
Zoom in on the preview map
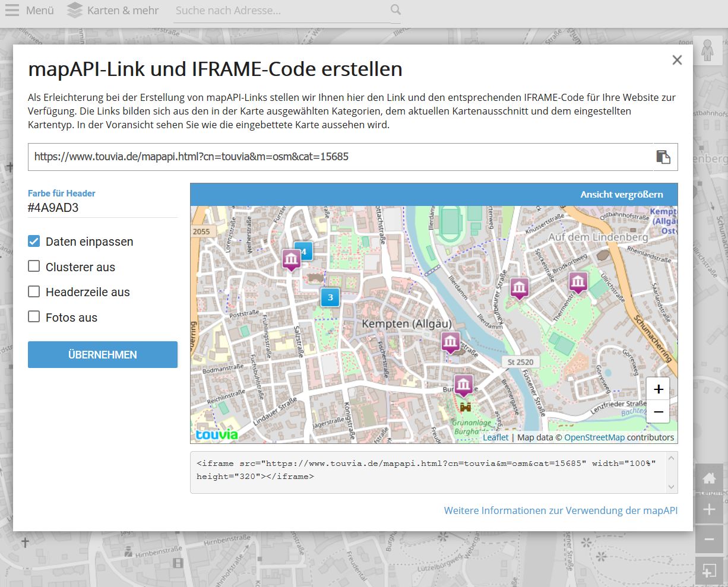coord(659,389)
